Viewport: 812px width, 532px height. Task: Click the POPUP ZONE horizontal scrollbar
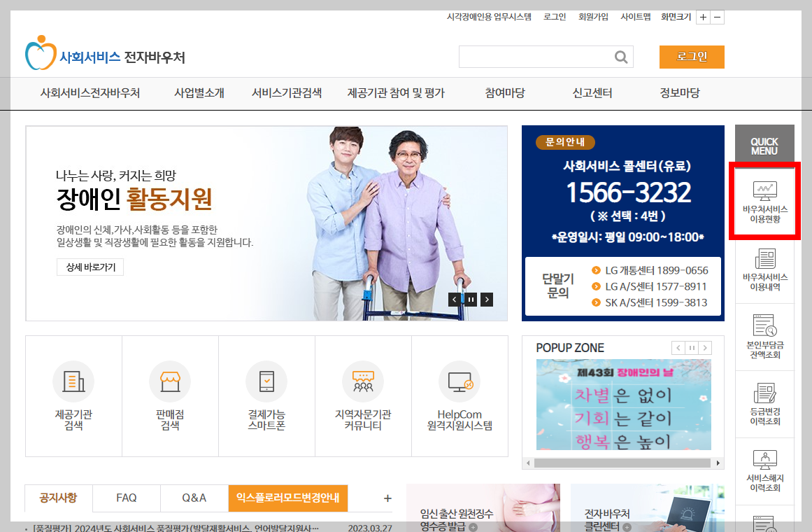(x=622, y=463)
